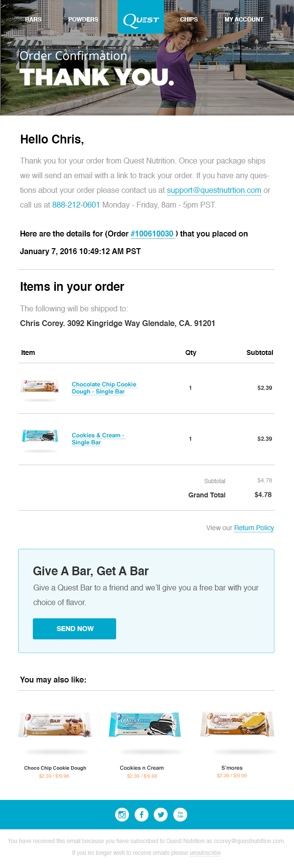Open Cookies & Cream Single Bar link
Screen dimensions: 294x868
tap(98, 439)
